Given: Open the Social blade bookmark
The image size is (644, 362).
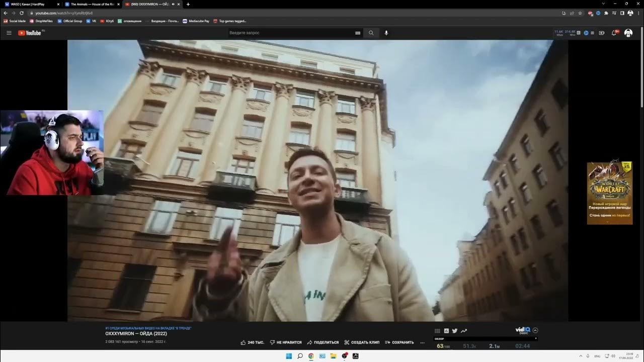Looking at the screenshot, I should point(15,21).
